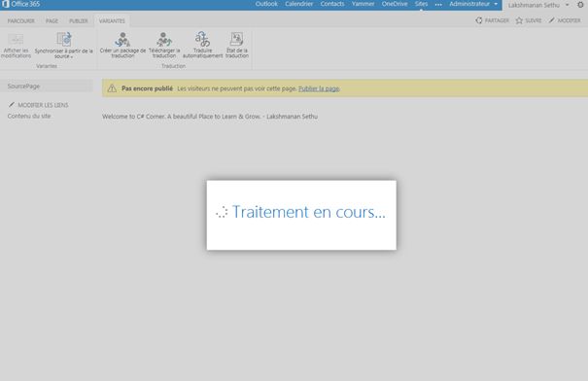This screenshot has width=588, height=381.
Task: Open the Lakshmanan Sethu user menu
Action: click(538, 5)
